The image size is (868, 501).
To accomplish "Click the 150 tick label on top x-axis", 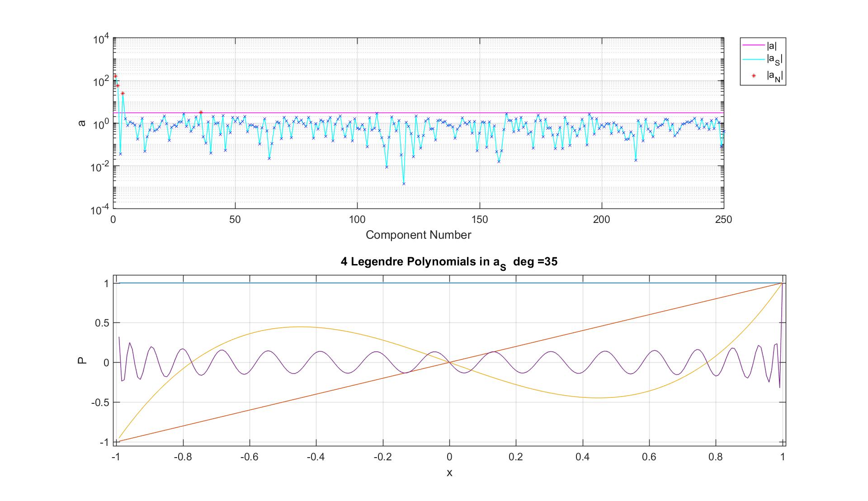I will click(x=479, y=220).
